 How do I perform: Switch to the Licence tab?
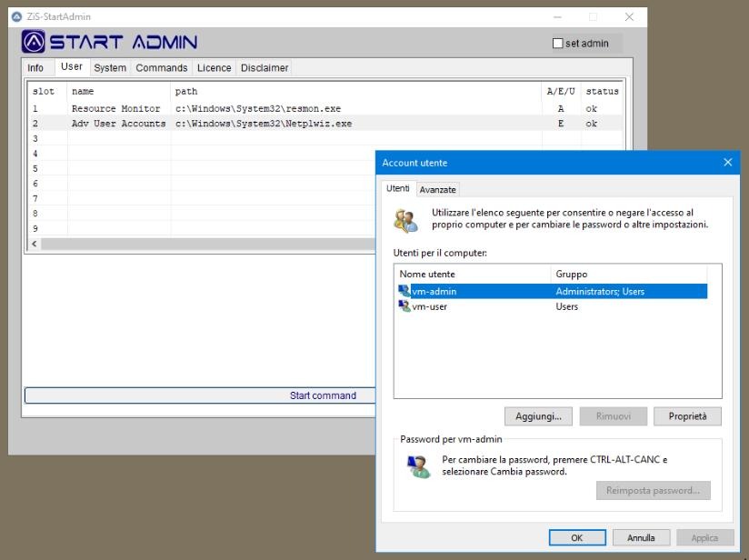214,68
